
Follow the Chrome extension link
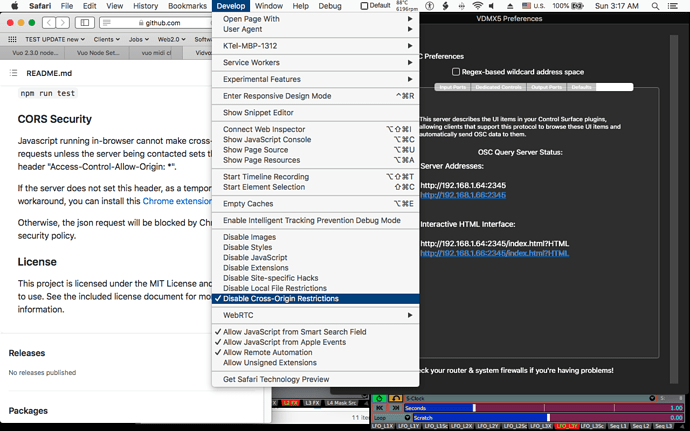coord(177,201)
